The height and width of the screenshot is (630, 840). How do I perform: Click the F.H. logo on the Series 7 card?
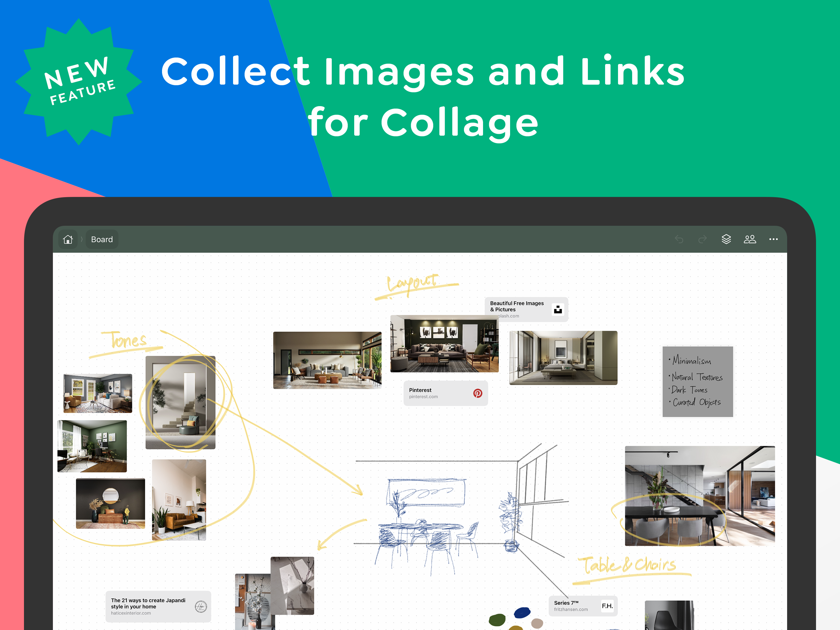[608, 606]
